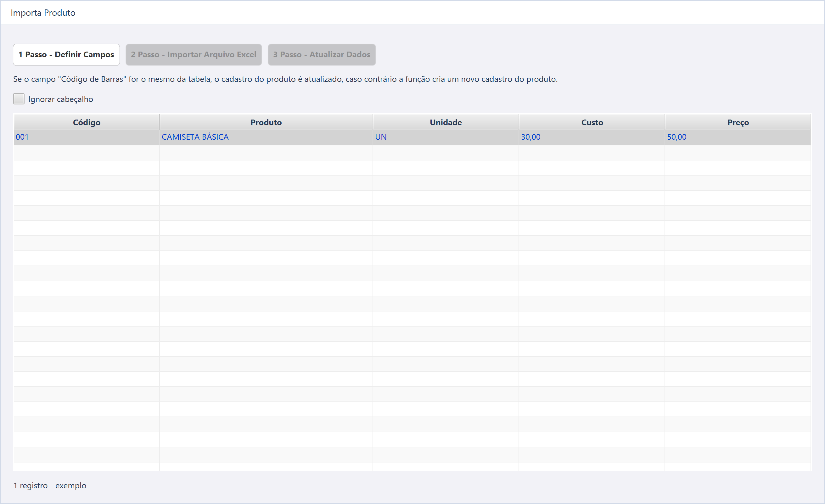Select the cell with code 001

coord(87,137)
